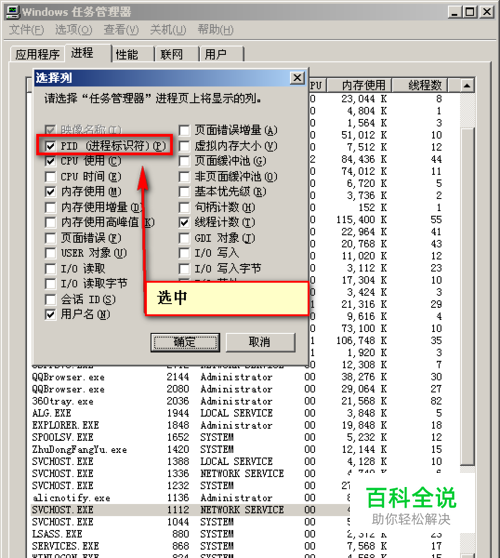The height and width of the screenshot is (558, 500).
Task: Sort by the 线程数 column header
Action: 420,85
